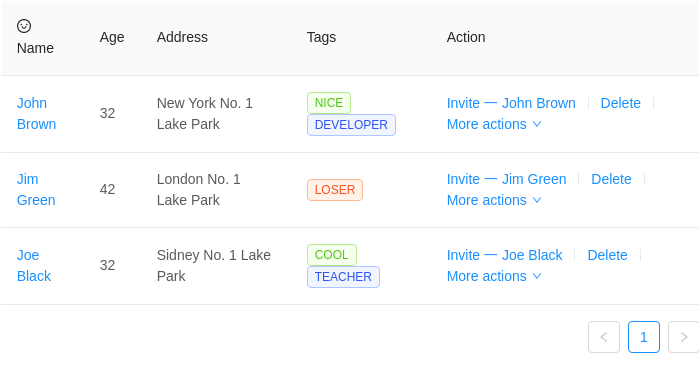Screen dimensions: 699x368
Task: Open John Brown name link
Action: point(37,114)
